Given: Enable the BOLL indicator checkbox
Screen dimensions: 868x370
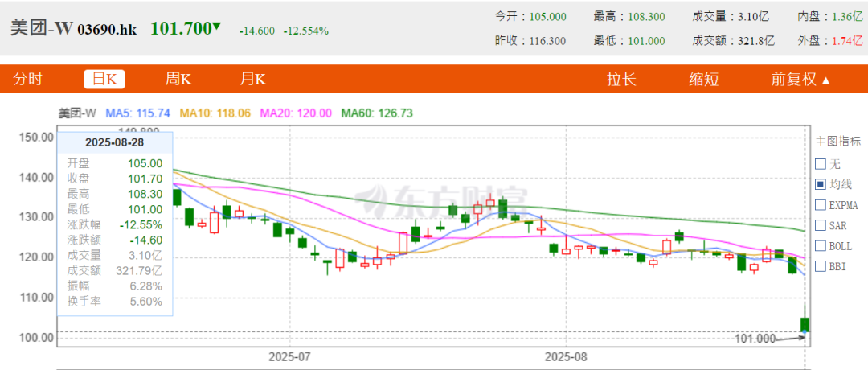Looking at the screenshot, I should click(x=821, y=246).
